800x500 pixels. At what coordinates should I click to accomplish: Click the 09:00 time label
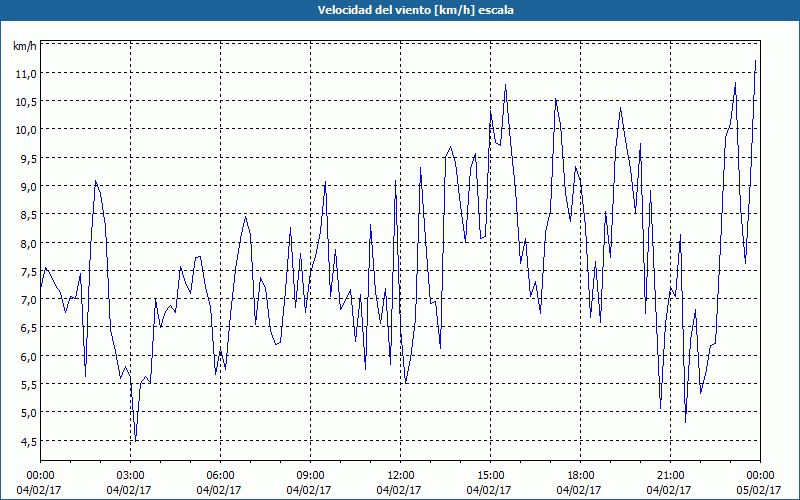310,476
